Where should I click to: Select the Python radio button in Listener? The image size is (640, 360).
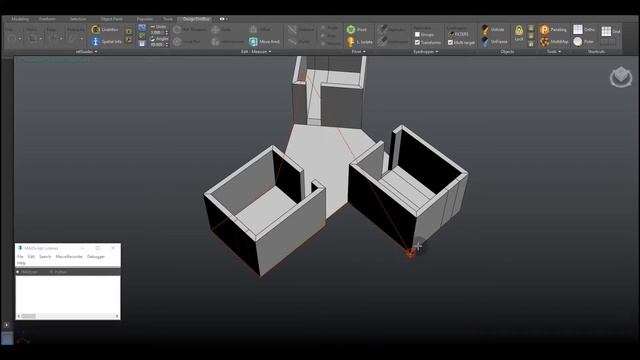(51, 272)
